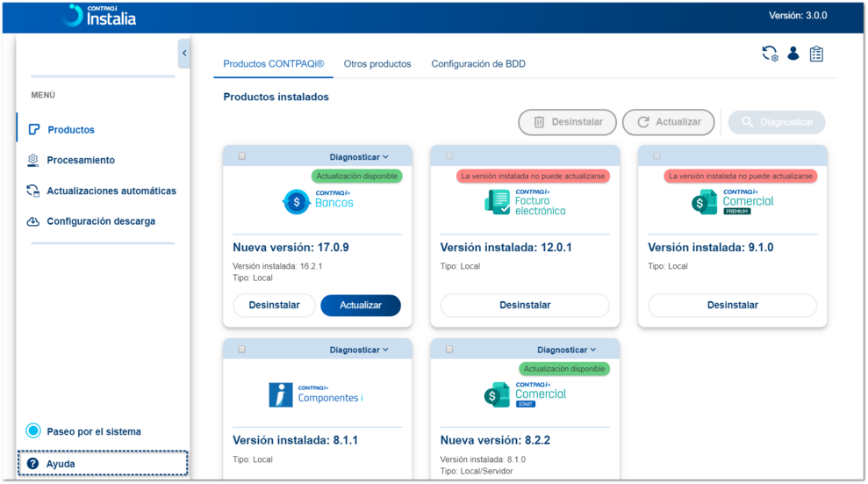Click Desinstalar on Factura electrónica card
Viewport: 868px width, 484px height.
tap(525, 306)
